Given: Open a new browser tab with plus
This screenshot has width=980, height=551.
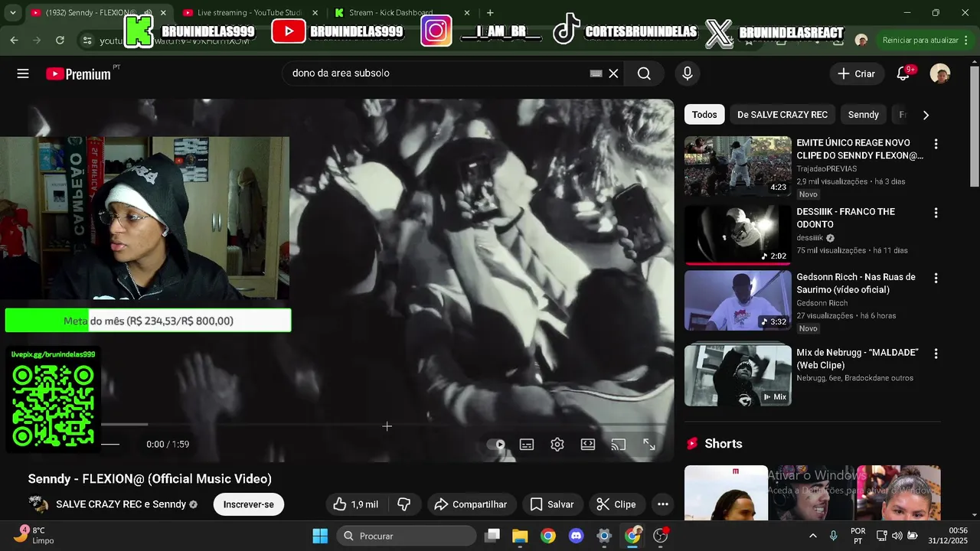Looking at the screenshot, I should pos(490,13).
